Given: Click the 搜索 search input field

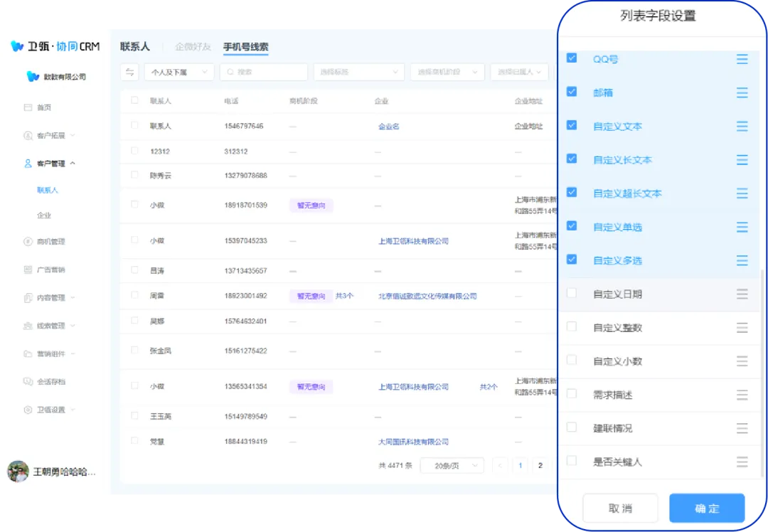Looking at the screenshot, I should [263, 72].
